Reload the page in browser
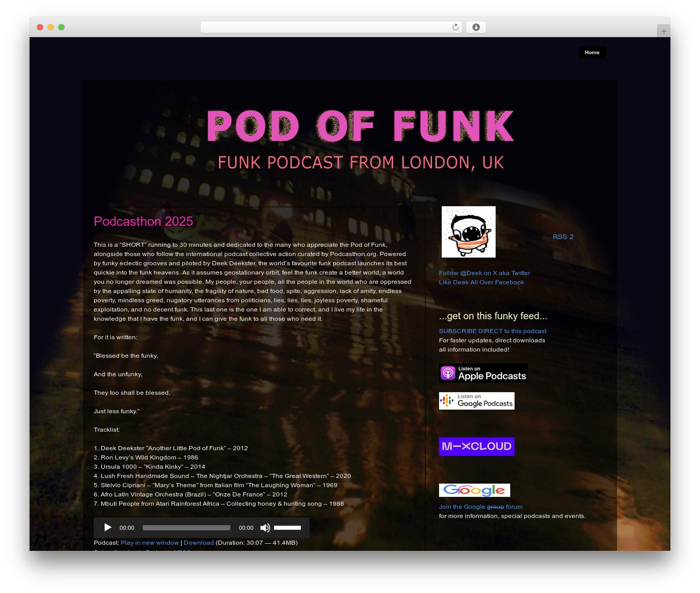Viewport: 700px width, 593px height. [x=456, y=27]
